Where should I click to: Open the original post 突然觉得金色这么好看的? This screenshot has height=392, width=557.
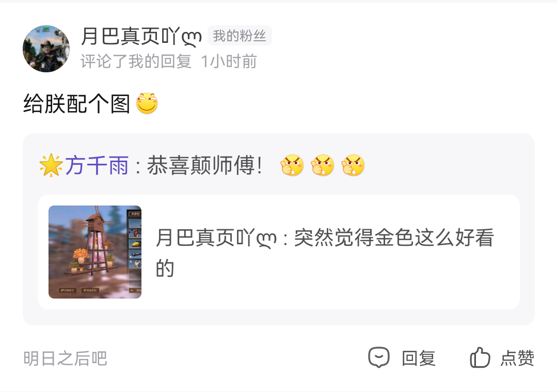[x=394, y=238]
